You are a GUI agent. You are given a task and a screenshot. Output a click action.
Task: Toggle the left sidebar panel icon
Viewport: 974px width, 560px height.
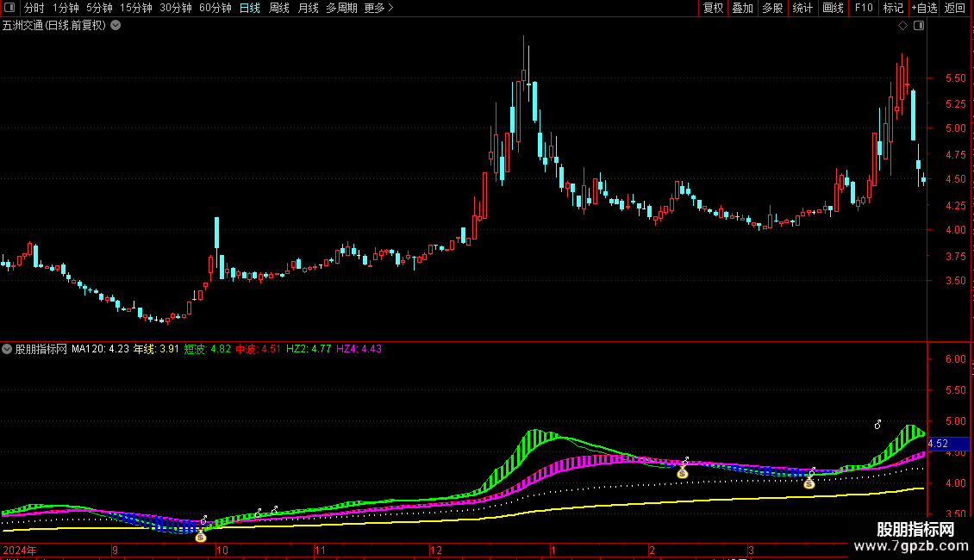pyautogui.click(x=9, y=8)
